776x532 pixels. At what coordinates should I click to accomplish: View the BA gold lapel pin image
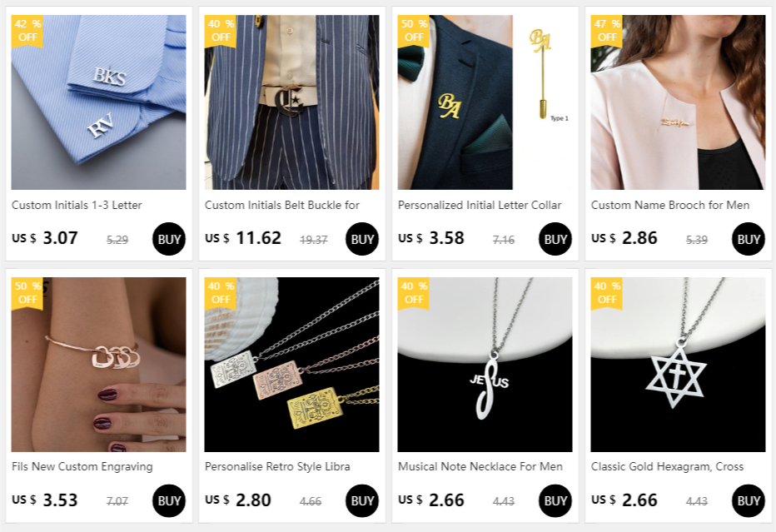tap(485, 102)
